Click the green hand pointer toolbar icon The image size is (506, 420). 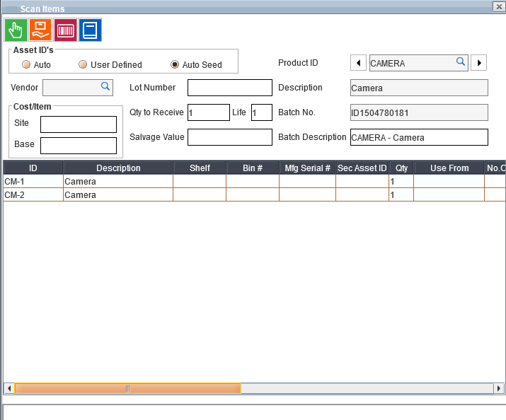pyautogui.click(x=16, y=30)
